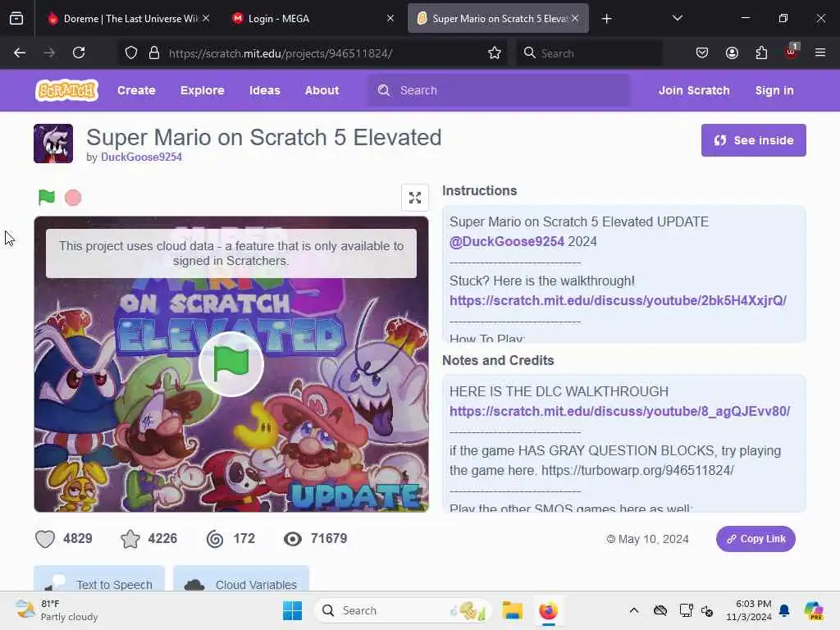Viewport: 840px width, 630px height.
Task: Click the green flag above the stage
Action: [x=47, y=198]
